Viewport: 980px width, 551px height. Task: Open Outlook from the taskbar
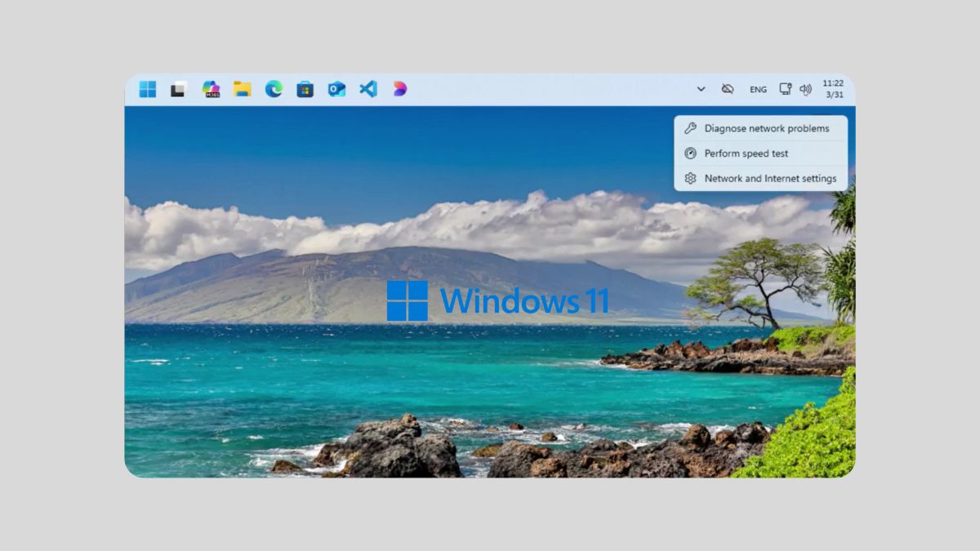(x=336, y=89)
